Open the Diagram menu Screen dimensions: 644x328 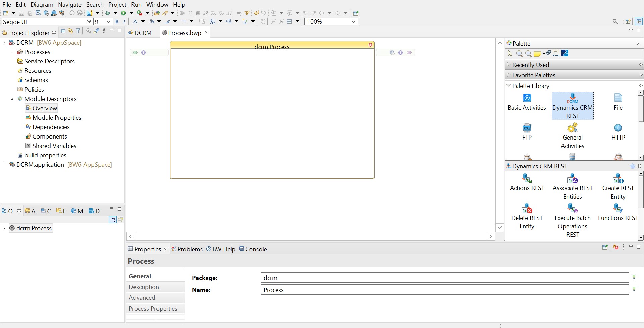coord(42,4)
